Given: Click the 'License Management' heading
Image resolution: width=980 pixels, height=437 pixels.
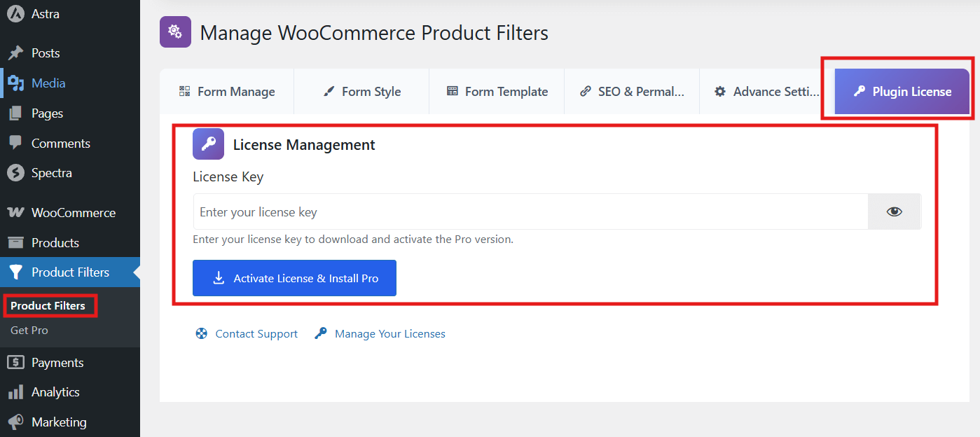Looking at the screenshot, I should (304, 145).
